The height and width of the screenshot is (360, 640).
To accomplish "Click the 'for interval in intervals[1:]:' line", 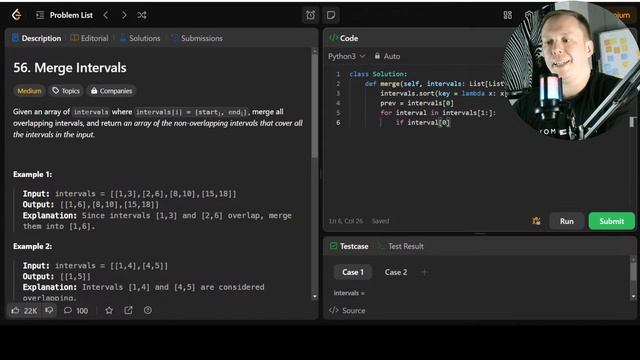I will point(438,113).
